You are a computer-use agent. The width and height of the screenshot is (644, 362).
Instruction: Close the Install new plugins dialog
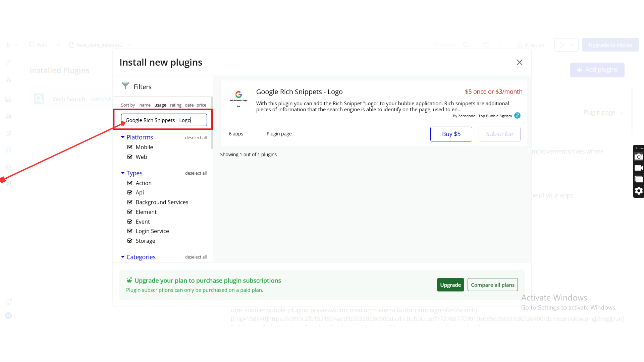click(519, 62)
